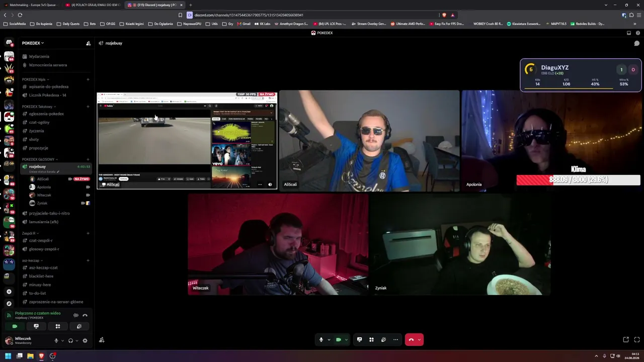Bookmark this page icon in address bar
Image resolution: width=644 pixels, height=362 pixels.
tap(180, 15)
